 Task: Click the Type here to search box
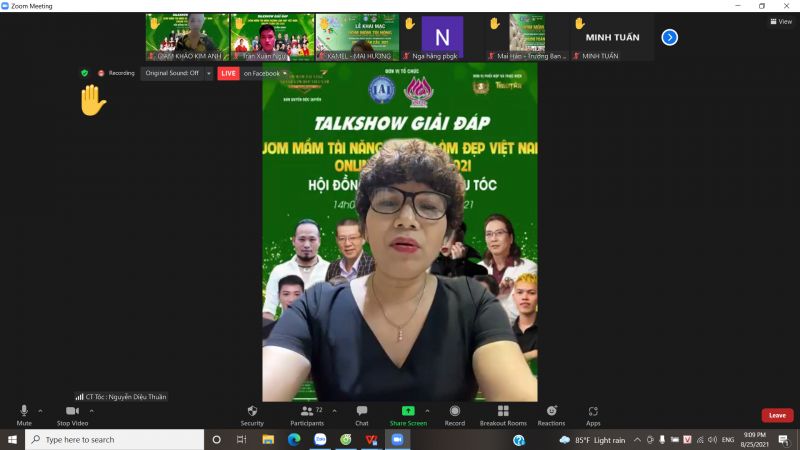click(114, 439)
